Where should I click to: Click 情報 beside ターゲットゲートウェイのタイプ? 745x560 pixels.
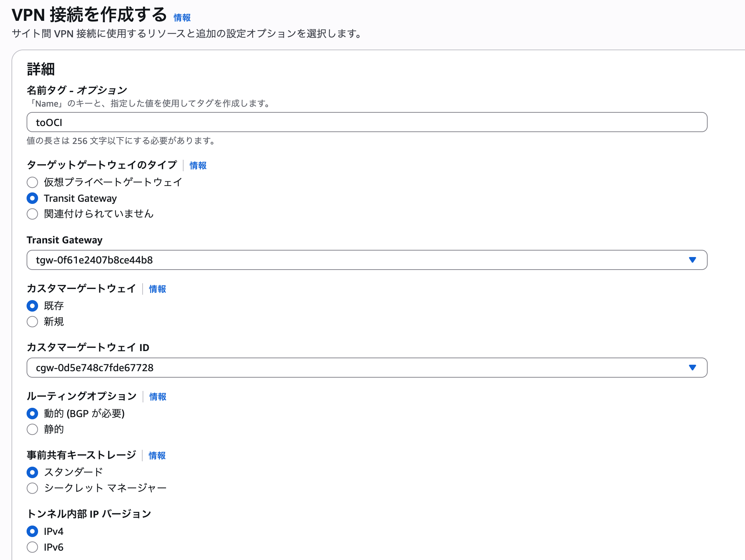point(198,165)
